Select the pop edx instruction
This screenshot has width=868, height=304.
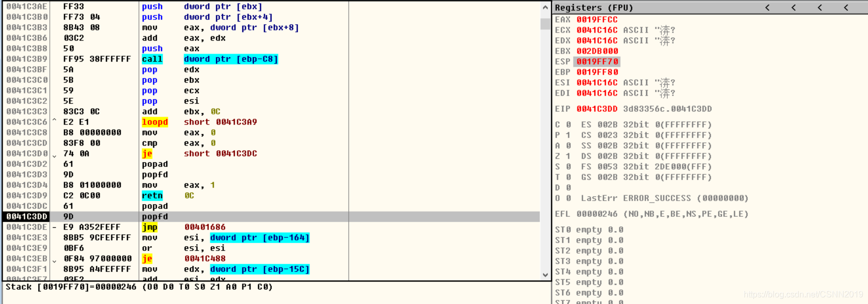[x=170, y=69]
